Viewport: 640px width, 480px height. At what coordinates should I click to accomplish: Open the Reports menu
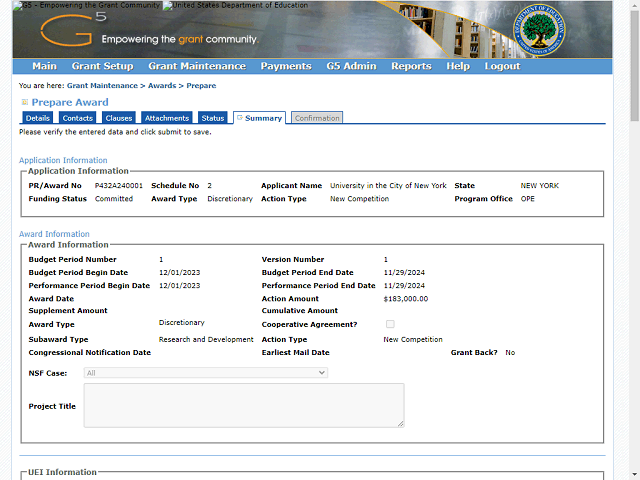(411, 66)
